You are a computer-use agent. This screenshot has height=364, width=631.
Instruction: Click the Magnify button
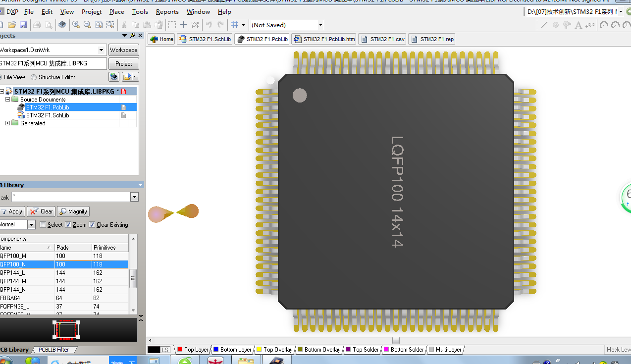(73, 211)
